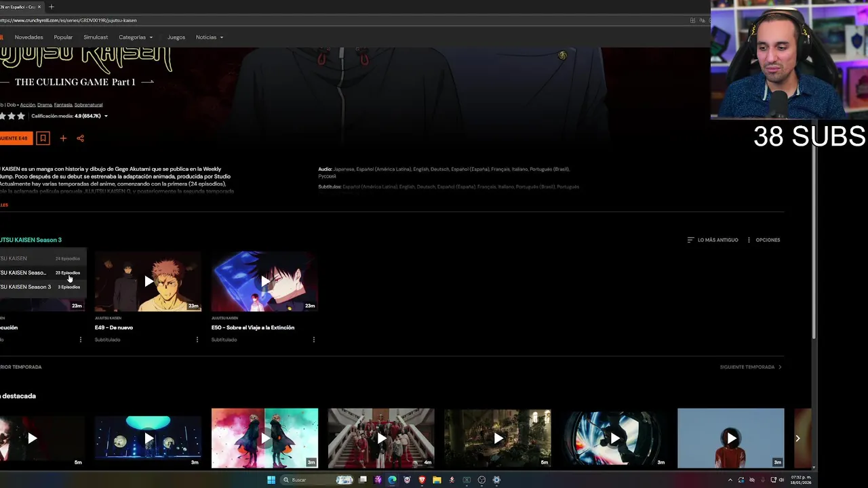Play the stage with moons video thumbnail

pyautogui.click(x=148, y=438)
